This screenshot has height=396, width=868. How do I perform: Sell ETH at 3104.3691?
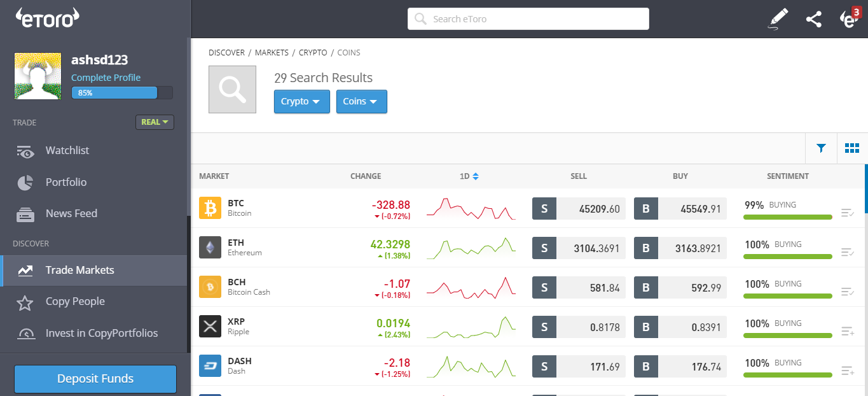579,248
